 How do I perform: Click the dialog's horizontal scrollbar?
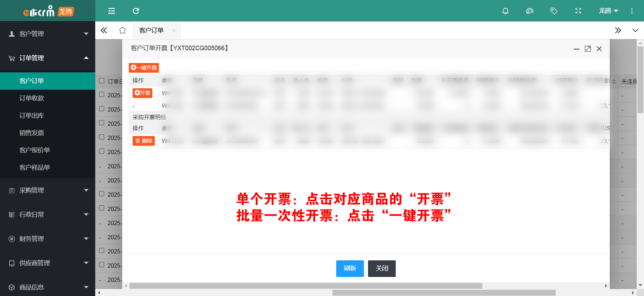tap(305, 286)
